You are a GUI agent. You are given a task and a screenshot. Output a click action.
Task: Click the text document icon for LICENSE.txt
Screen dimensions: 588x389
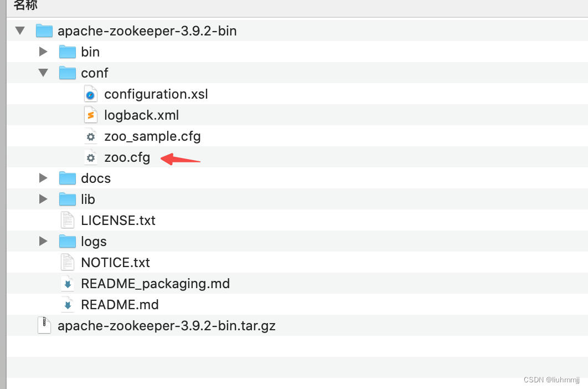point(67,220)
